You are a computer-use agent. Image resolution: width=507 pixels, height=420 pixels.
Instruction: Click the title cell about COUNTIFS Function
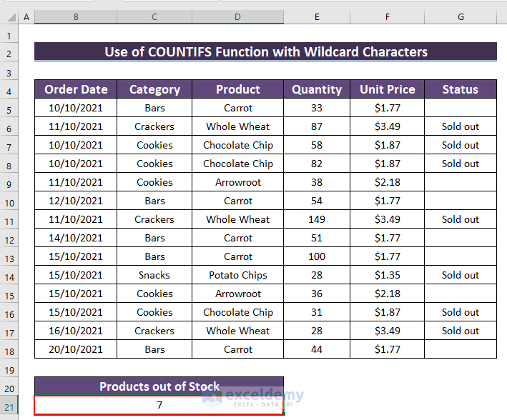click(265, 51)
